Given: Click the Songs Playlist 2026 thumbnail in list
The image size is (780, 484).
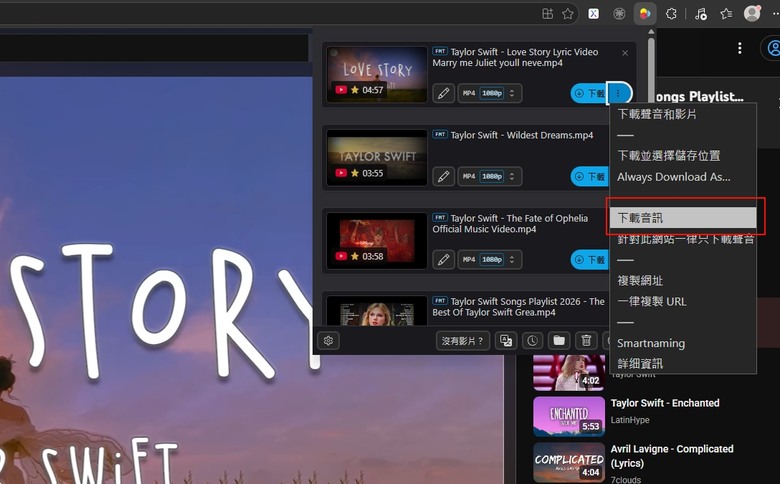Looking at the screenshot, I should click(377, 311).
